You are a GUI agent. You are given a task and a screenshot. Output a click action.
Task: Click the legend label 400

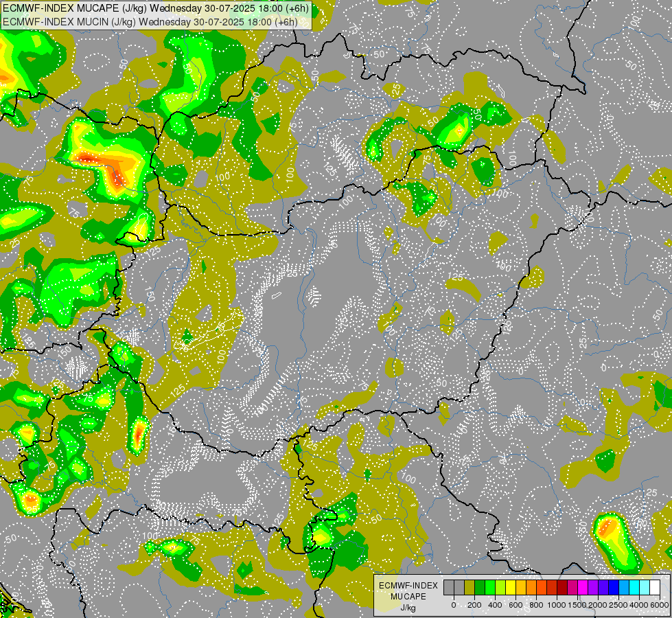(495, 605)
